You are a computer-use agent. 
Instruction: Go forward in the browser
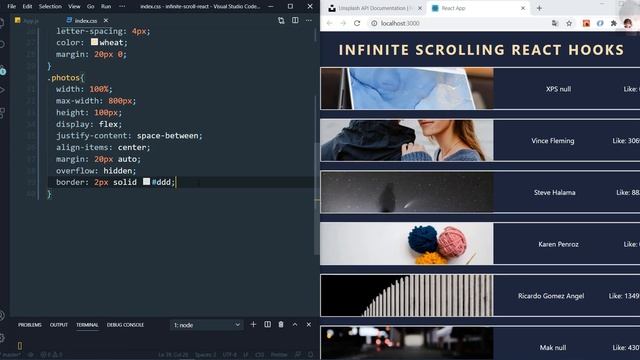pyautogui.click(x=343, y=23)
